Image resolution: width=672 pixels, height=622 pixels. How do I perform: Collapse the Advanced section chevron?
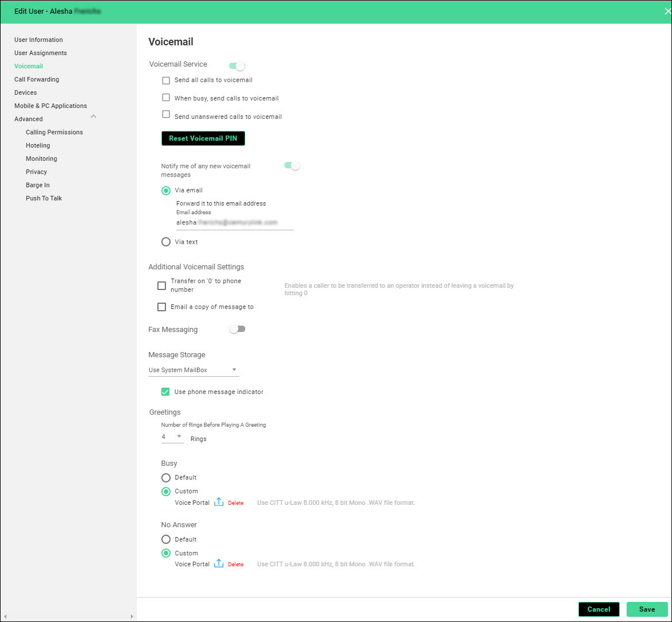pos(94,117)
